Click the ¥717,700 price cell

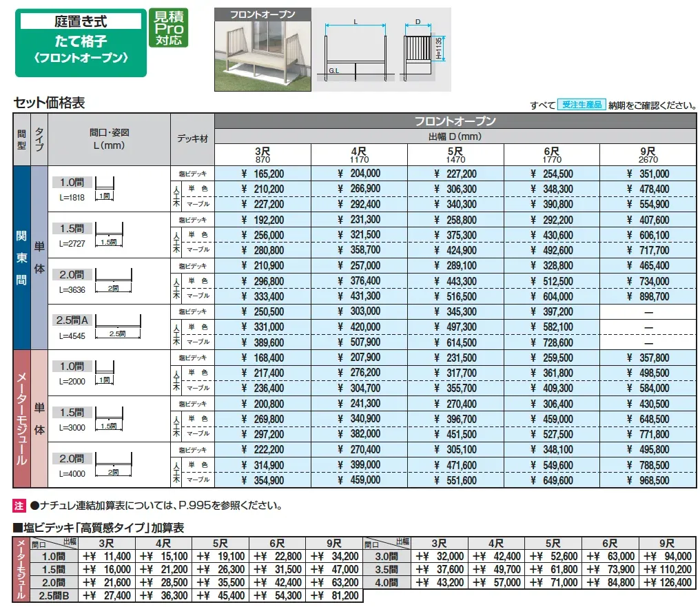click(x=648, y=250)
